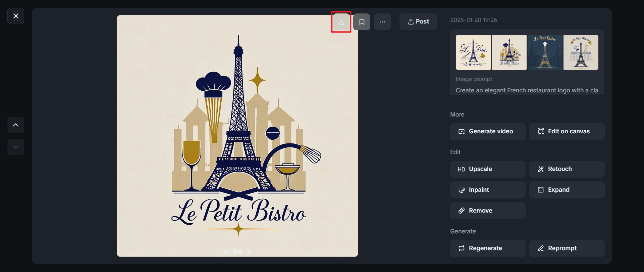Screen dimensions: 644x272
Task: Click the image prompt text
Action: coord(527,90)
